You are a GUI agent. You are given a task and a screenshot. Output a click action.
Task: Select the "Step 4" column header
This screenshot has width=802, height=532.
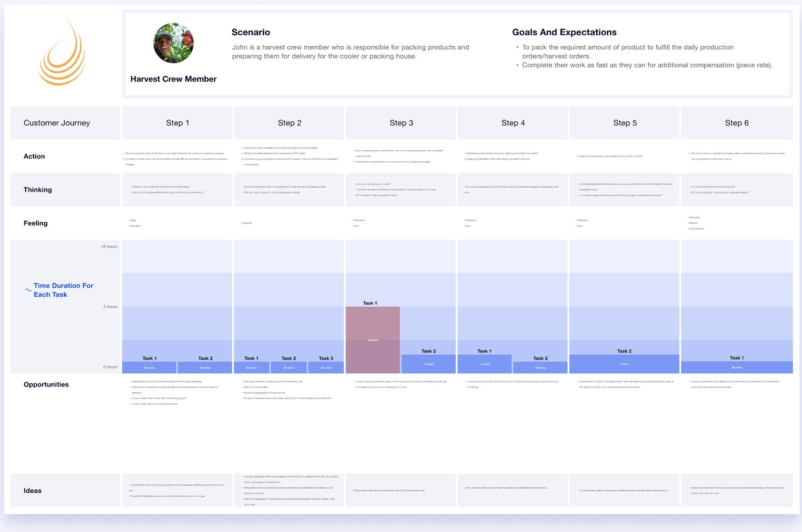tap(513, 123)
